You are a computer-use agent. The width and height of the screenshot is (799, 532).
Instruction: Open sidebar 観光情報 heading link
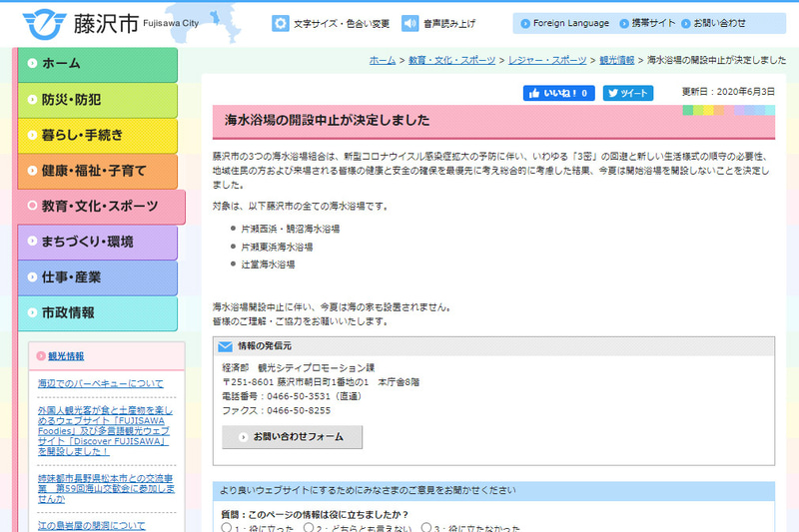coord(66,356)
